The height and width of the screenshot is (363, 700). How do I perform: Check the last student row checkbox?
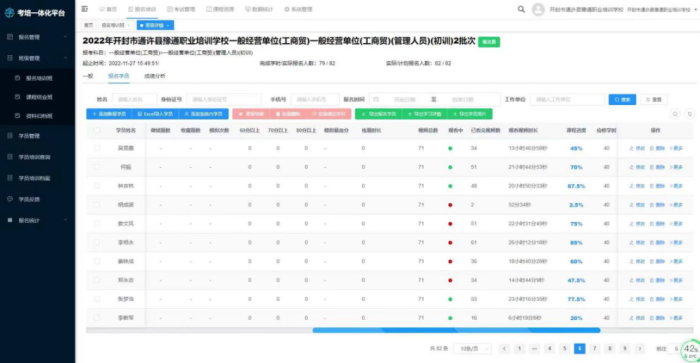click(97, 318)
